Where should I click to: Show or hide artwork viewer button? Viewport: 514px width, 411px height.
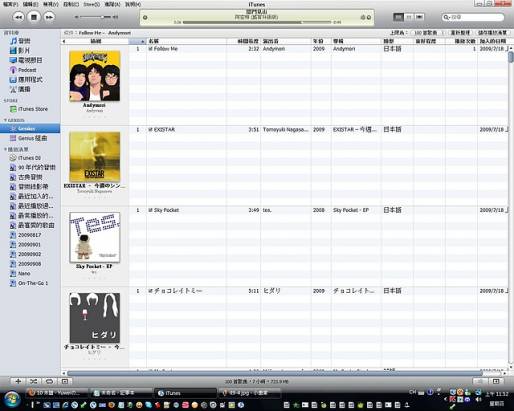click(x=65, y=381)
